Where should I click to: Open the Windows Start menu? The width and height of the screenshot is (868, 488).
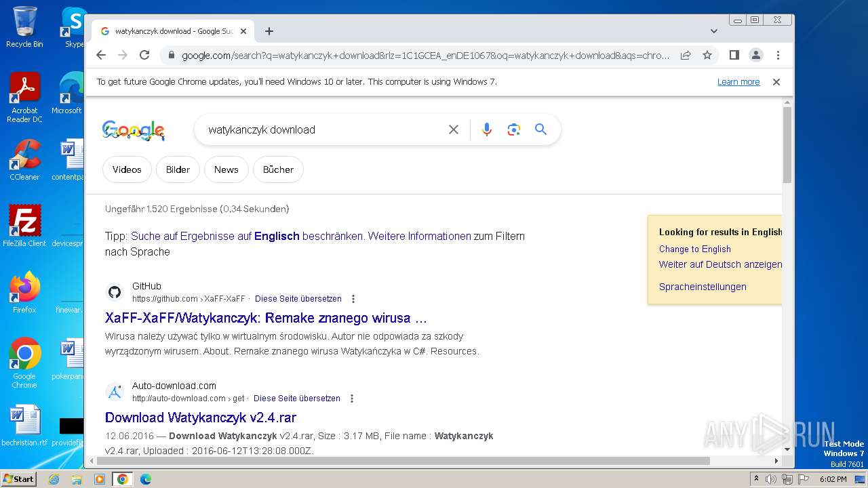pyautogui.click(x=18, y=479)
